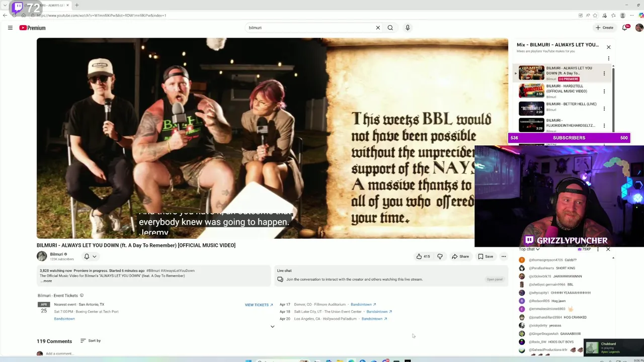
Task: Open Mix playlist options menu
Action: pos(608,58)
